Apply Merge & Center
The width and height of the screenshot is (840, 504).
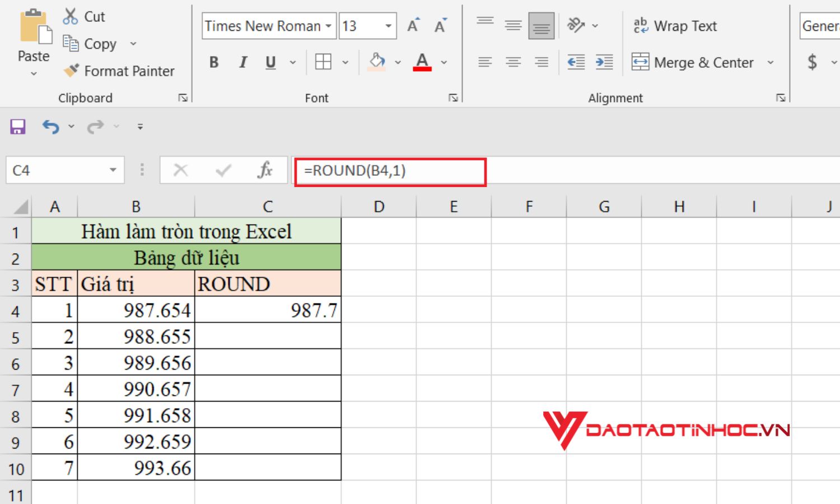point(694,62)
